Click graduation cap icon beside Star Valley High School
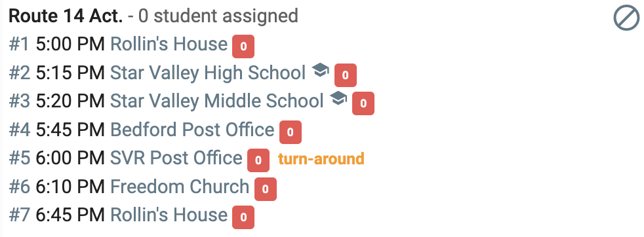644x237 pixels. (320, 70)
